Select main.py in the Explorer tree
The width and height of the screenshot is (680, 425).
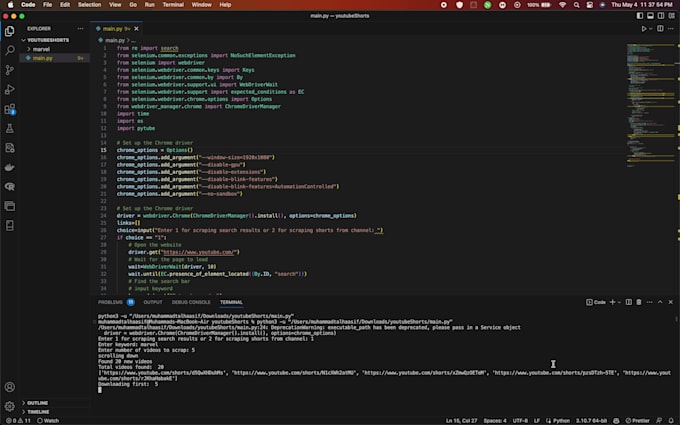coord(42,57)
